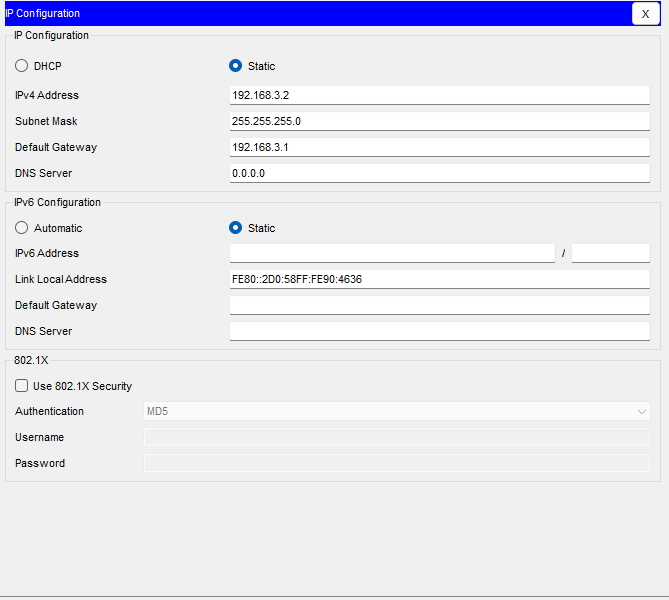Viewport: 669px width, 600px height.
Task: Open the Authentication MD5 dropdown
Action: pos(397,411)
